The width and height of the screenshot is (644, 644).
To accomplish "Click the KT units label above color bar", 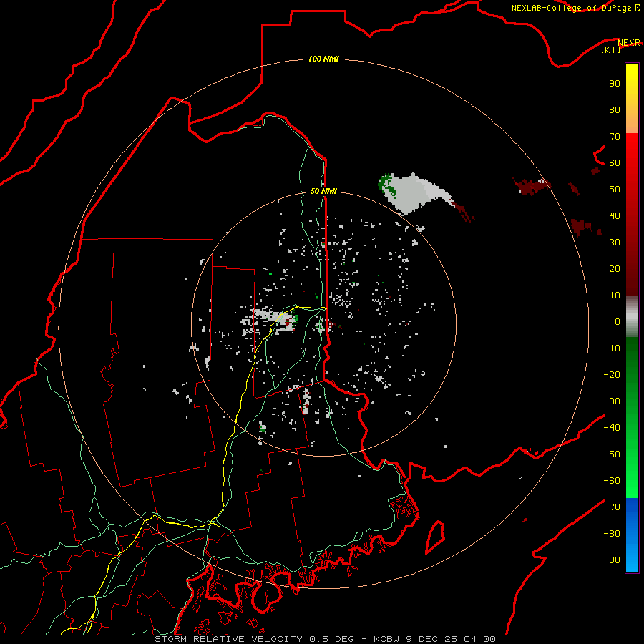I will point(610,49).
